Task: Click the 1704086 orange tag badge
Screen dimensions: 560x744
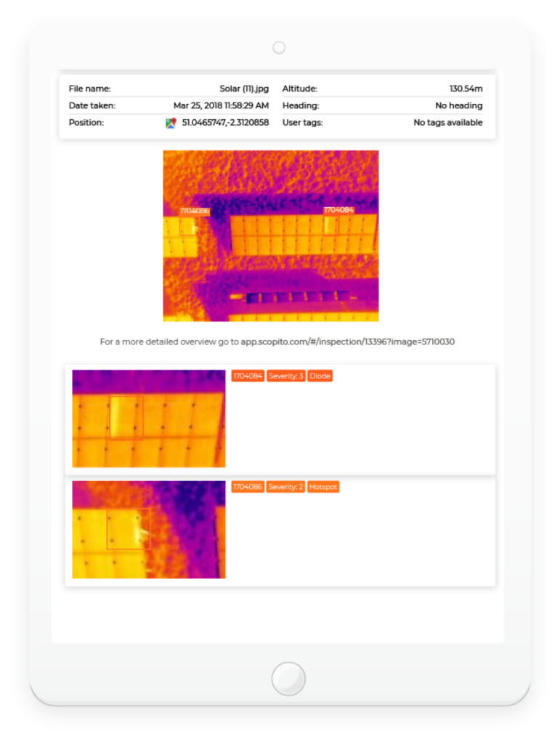Action: (248, 487)
